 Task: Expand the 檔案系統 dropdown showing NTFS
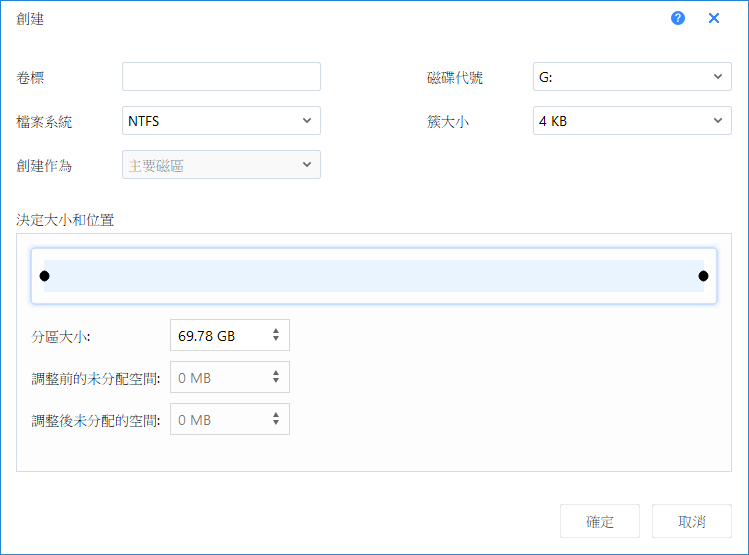click(221, 121)
